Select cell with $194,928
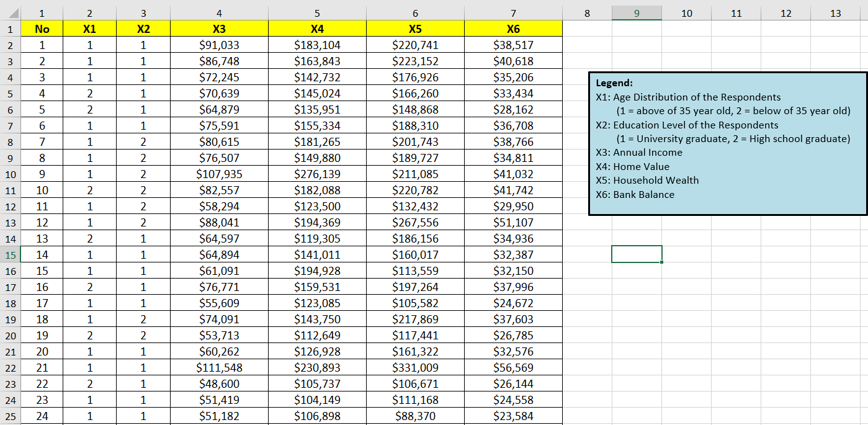This screenshot has width=868, height=425. [x=317, y=271]
